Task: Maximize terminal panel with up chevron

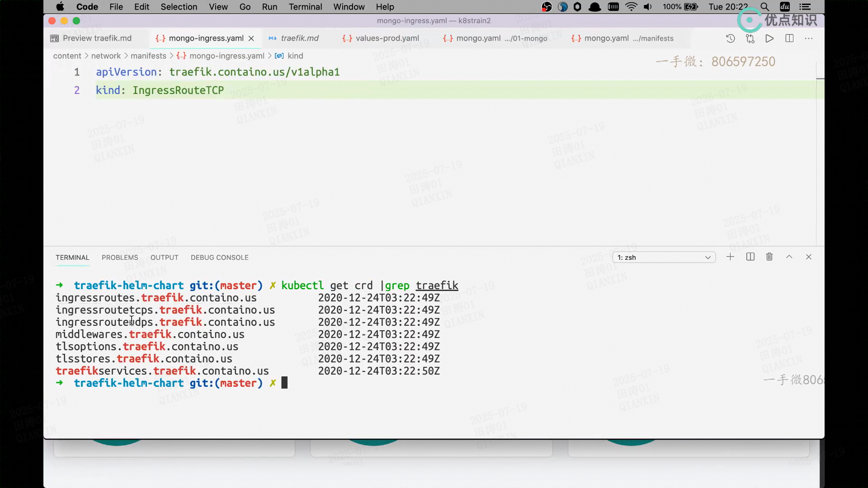Action: coord(789,257)
